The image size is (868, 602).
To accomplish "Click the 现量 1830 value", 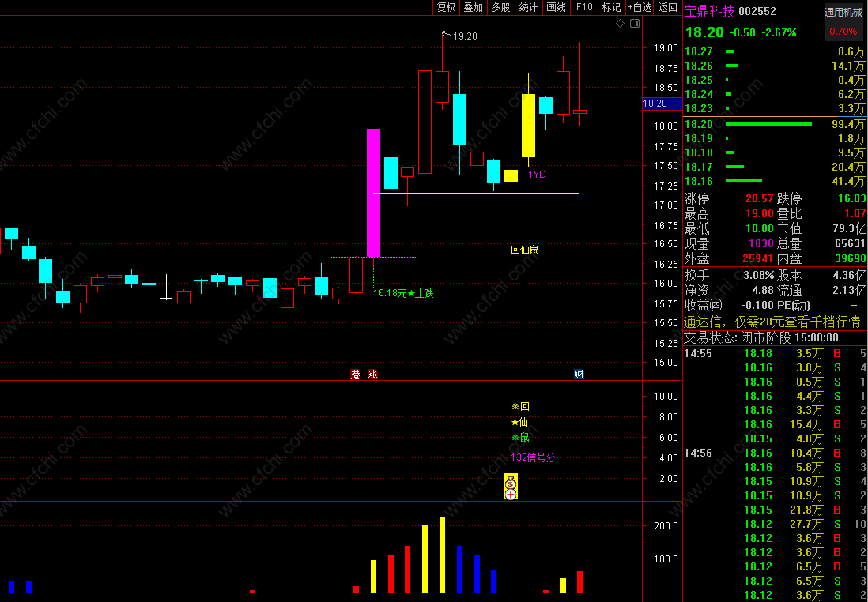I will [x=761, y=243].
